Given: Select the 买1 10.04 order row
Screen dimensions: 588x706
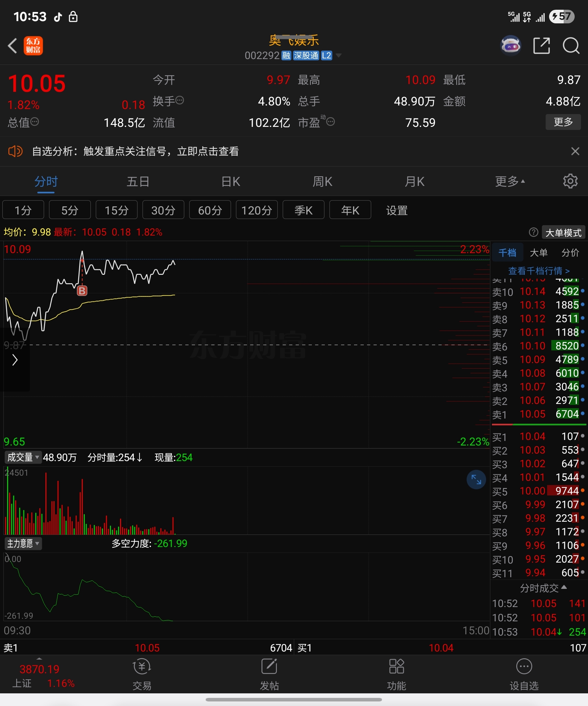Looking at the screenshot, I should [x=539, y=437].
